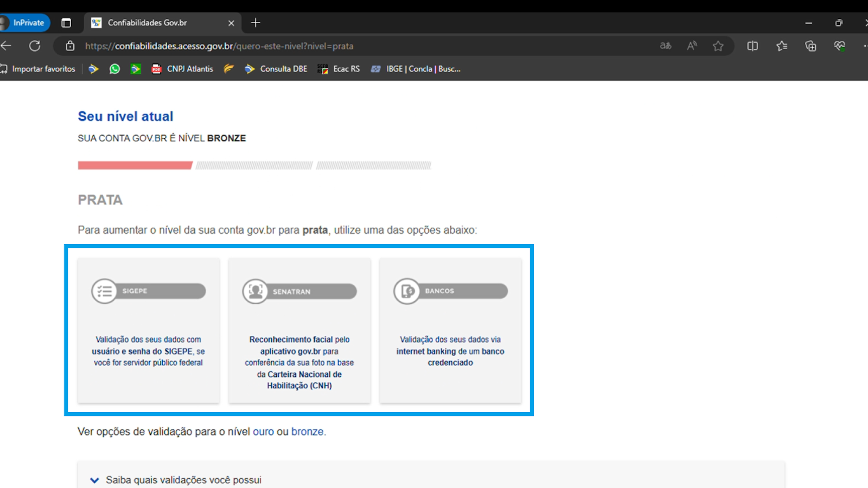Click Importar favoritos bookmark
This screenshot has height=488, width=868.
pos(39,69)
